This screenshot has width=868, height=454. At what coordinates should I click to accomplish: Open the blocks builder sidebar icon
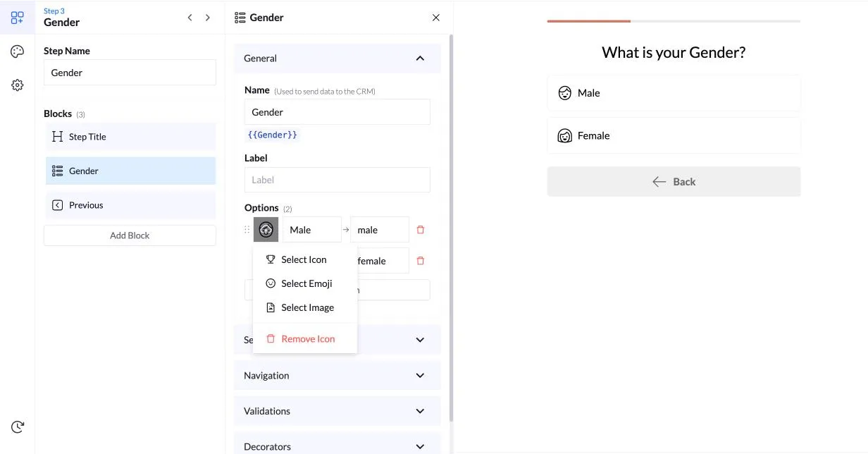18,18
